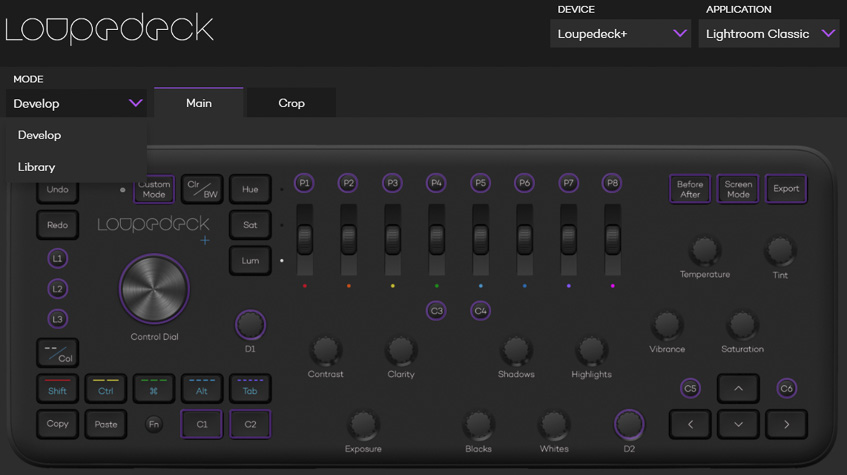Open the Application dropdown showing Lightroom Classic
The image size is (847, 475).
pyautogui.click(x=769, y=34)
